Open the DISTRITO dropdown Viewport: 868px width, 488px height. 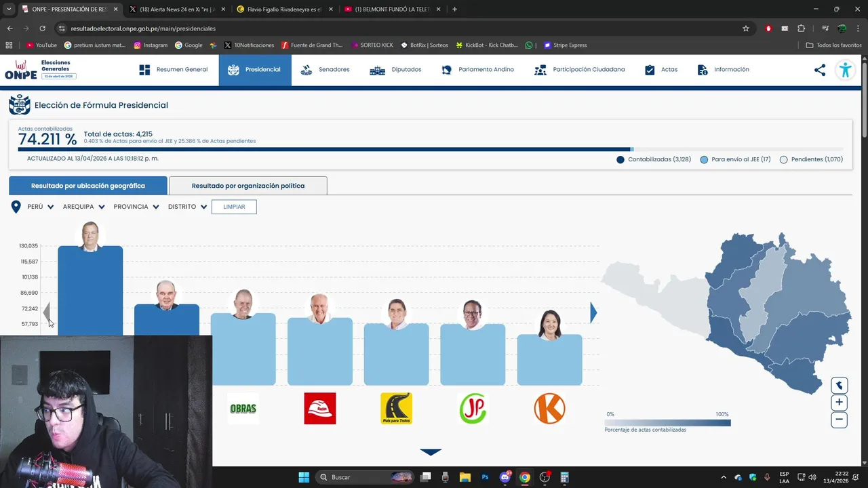point(188,207)
